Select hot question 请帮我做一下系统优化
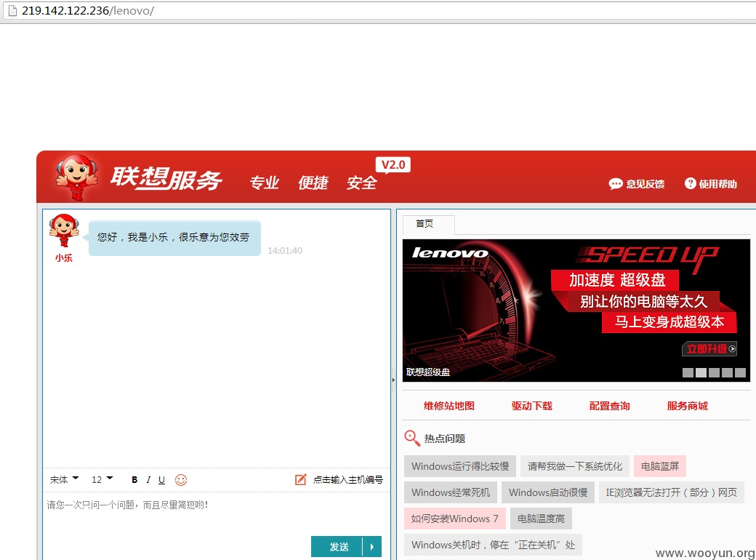This screenshot has width=756, height=560. pyautogui.click(x=575, y=466)
